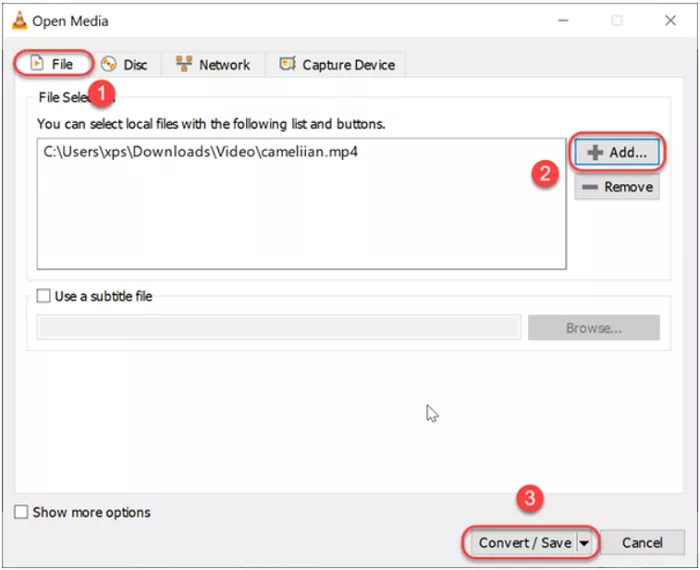Open the Capture Device tab
Screen dimensions: 700x570
337,65
